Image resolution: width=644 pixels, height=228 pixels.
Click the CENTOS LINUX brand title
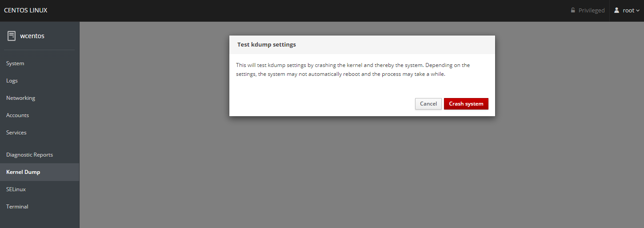(26, 10)
